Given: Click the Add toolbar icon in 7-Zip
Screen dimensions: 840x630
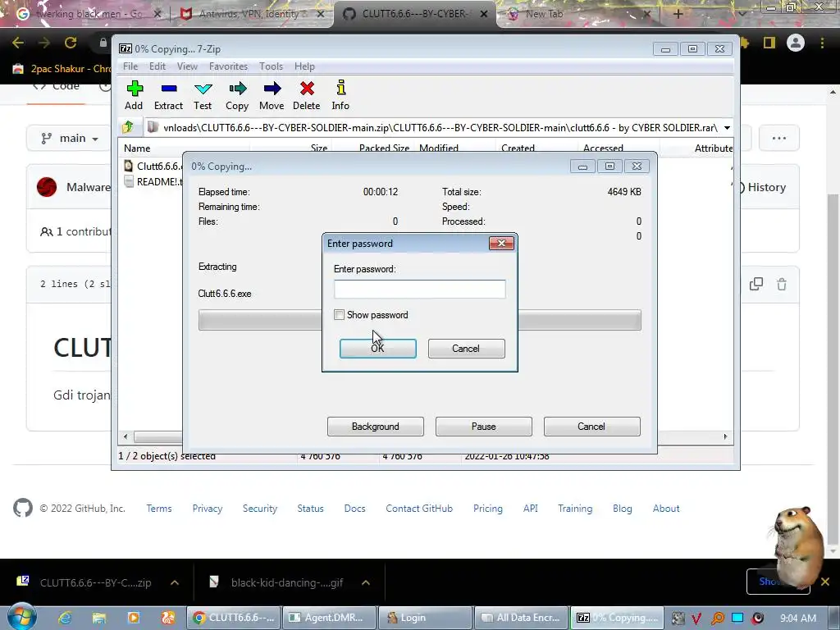Looking at the screenshot, I should (134, 95).
